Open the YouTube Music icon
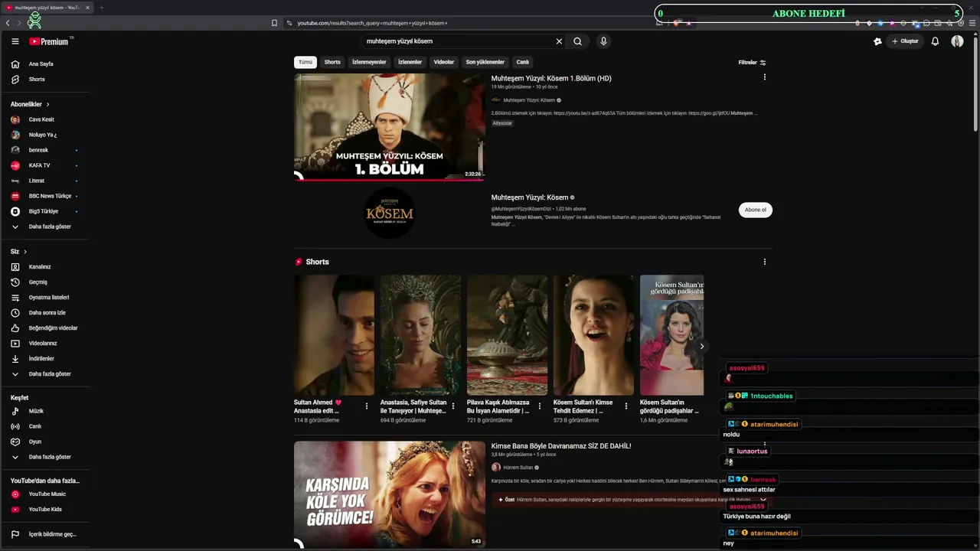 pyautogui.click(x=15, y=494)
